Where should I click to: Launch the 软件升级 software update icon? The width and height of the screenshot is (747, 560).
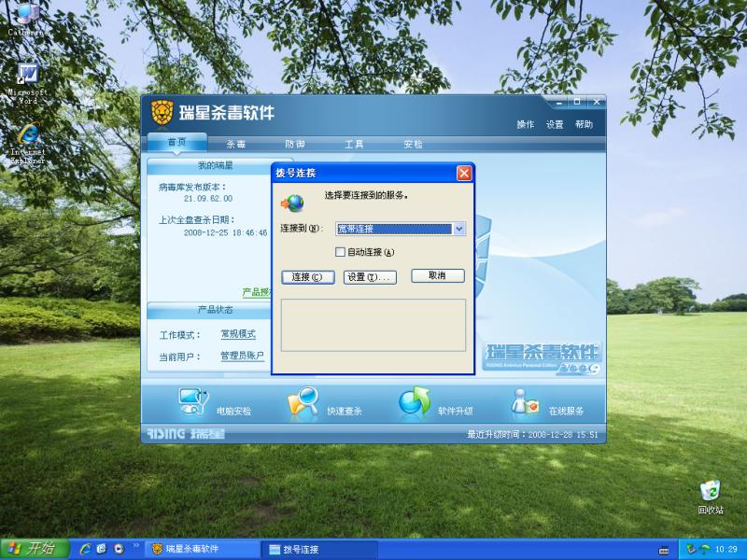(x=414, y=402)
